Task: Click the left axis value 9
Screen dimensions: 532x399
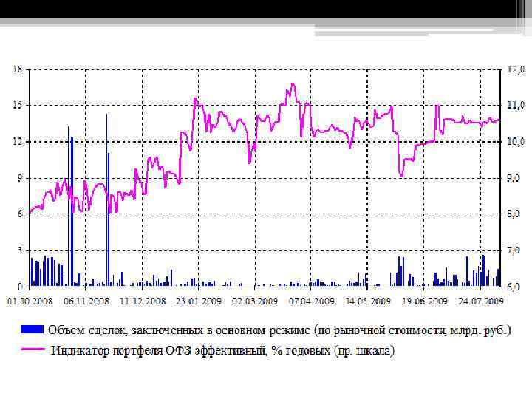Action: [x=20, y=178]
